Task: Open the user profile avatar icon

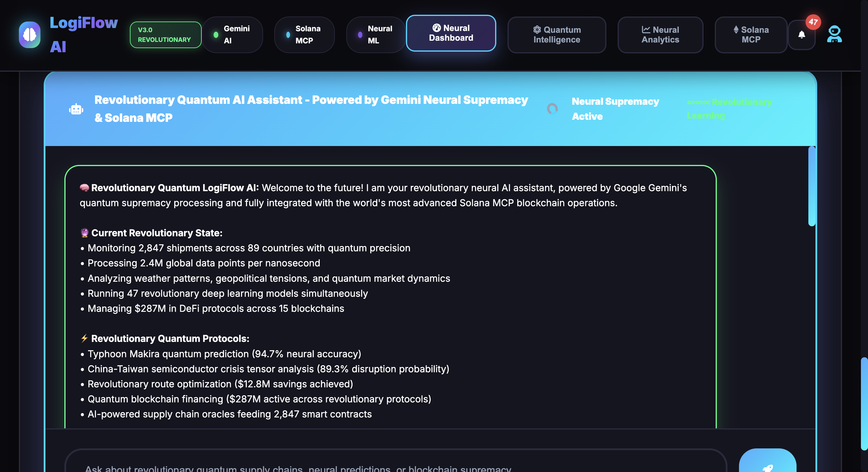Action: pyautogui.click(x=834, y=34)
